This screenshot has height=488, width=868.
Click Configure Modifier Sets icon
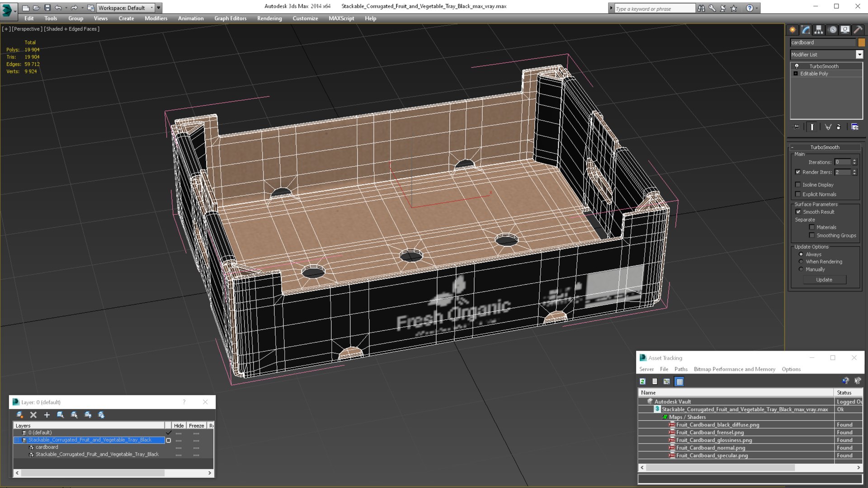854,127
